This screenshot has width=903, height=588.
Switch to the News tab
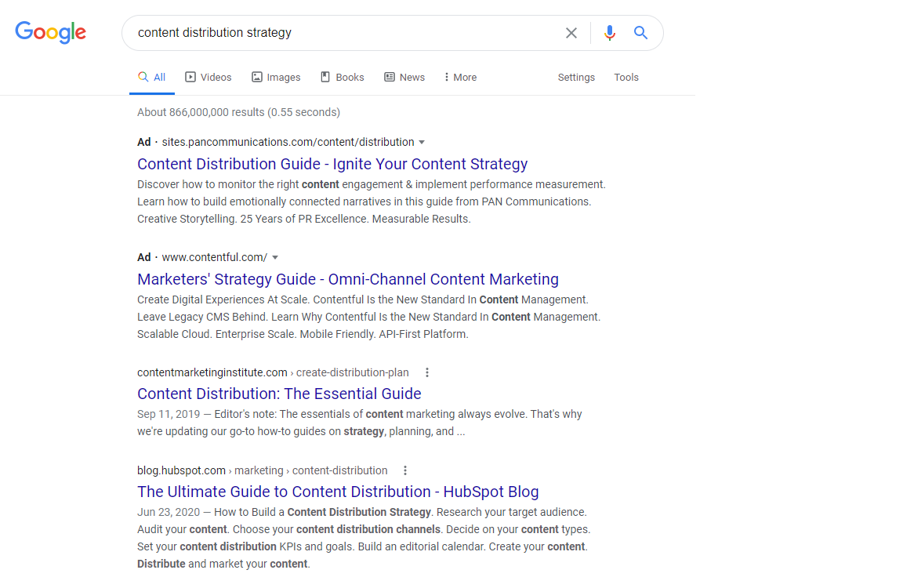404,77
